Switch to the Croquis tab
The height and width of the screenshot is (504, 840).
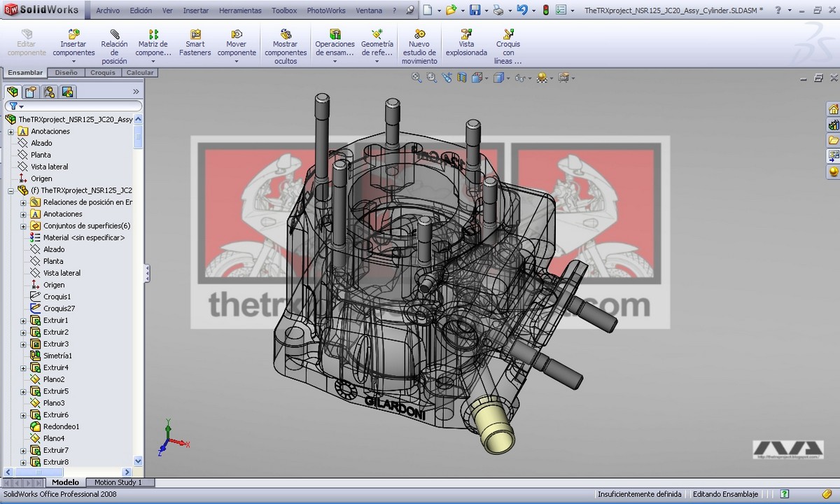click(103, 73)
